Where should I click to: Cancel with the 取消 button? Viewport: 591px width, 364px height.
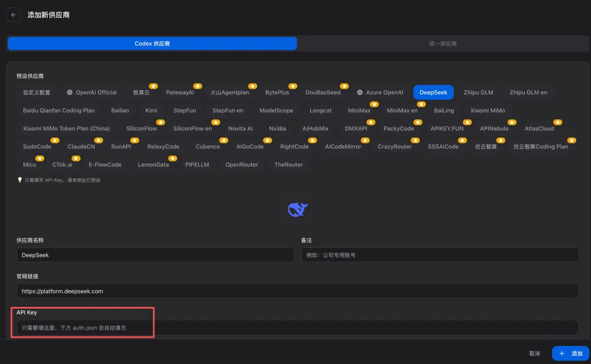tap(535, 354)
